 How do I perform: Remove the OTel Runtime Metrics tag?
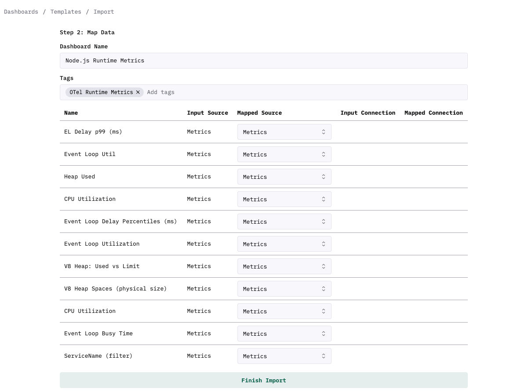click(138, 92)
